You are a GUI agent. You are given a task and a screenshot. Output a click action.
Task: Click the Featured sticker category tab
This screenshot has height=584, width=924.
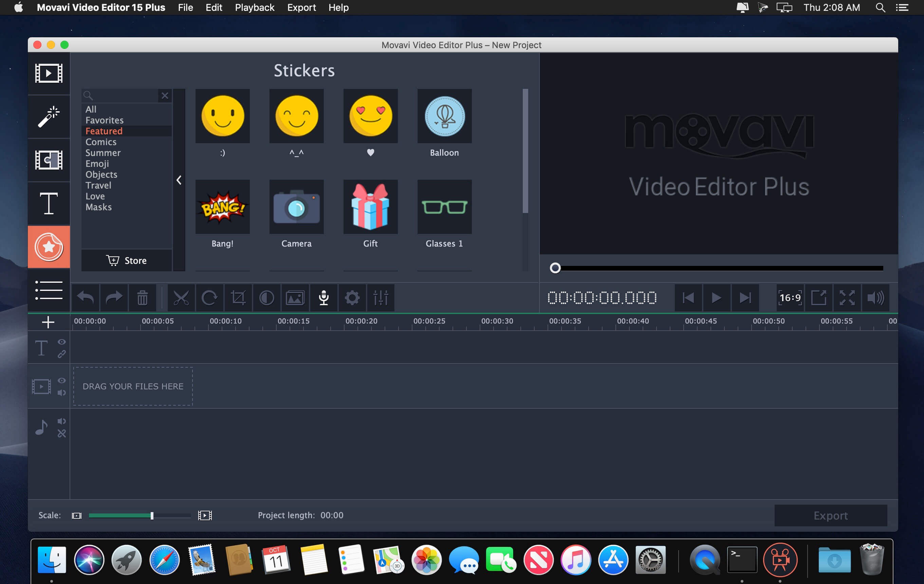[104, 131]
